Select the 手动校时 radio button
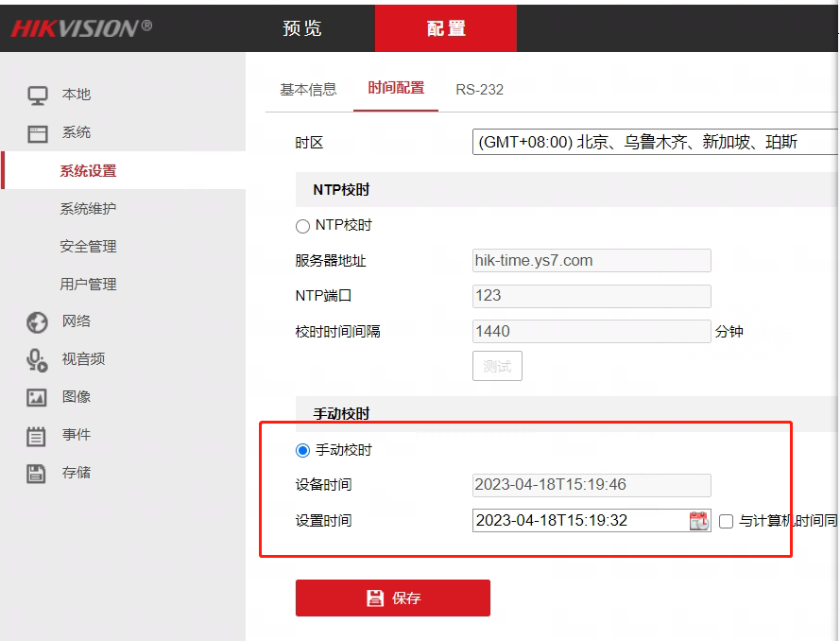The height and width of the screenshot is (641, 840). click(302, 451)
